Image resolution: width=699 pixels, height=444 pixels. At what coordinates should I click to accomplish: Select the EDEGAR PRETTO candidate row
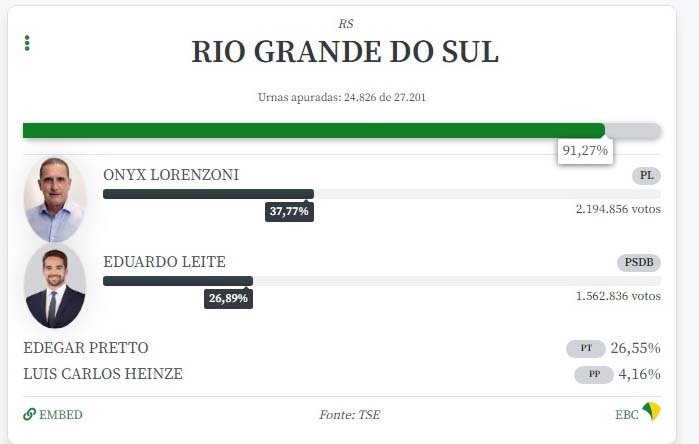pos(86,348)
